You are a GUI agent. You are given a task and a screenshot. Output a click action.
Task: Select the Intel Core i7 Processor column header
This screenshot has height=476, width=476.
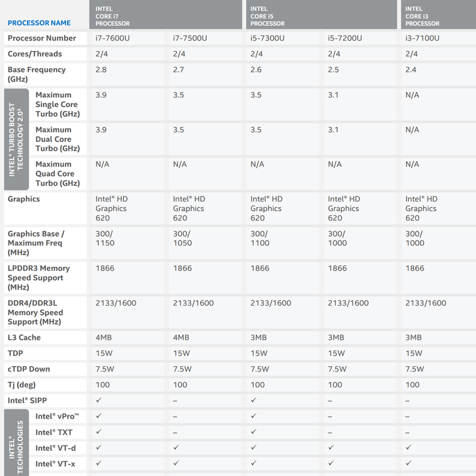(x=166, y=15)
